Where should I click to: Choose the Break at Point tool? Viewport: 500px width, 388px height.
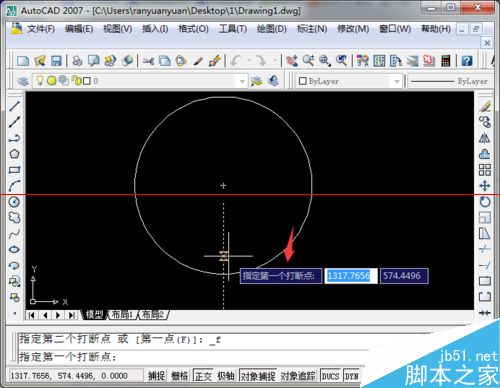[x=485, y=281]
